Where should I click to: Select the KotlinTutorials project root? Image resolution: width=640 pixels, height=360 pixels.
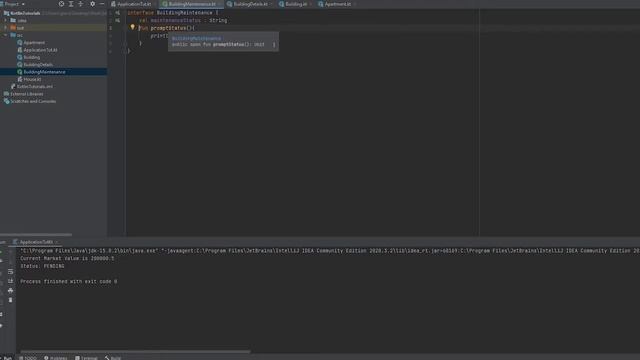tap(25, 13)
